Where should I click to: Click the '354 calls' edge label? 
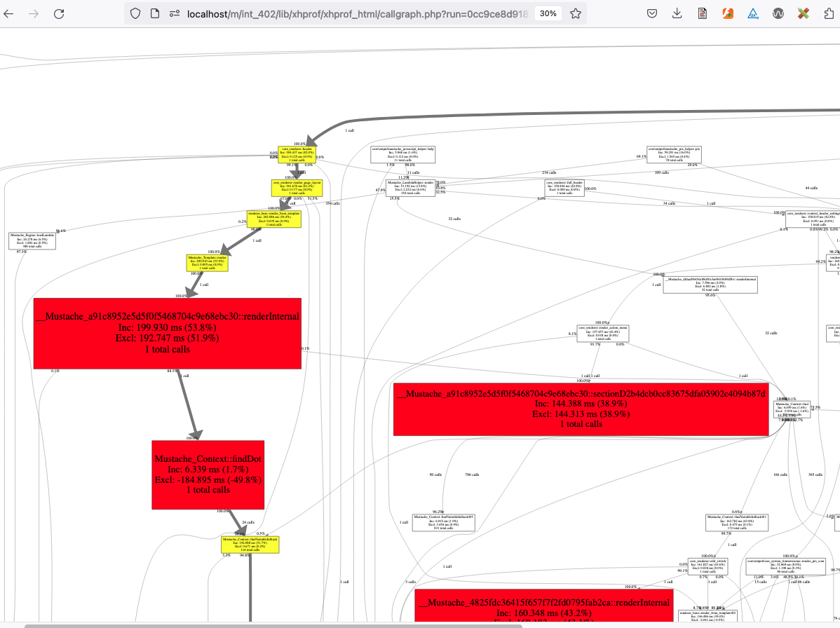click(332, 203)
